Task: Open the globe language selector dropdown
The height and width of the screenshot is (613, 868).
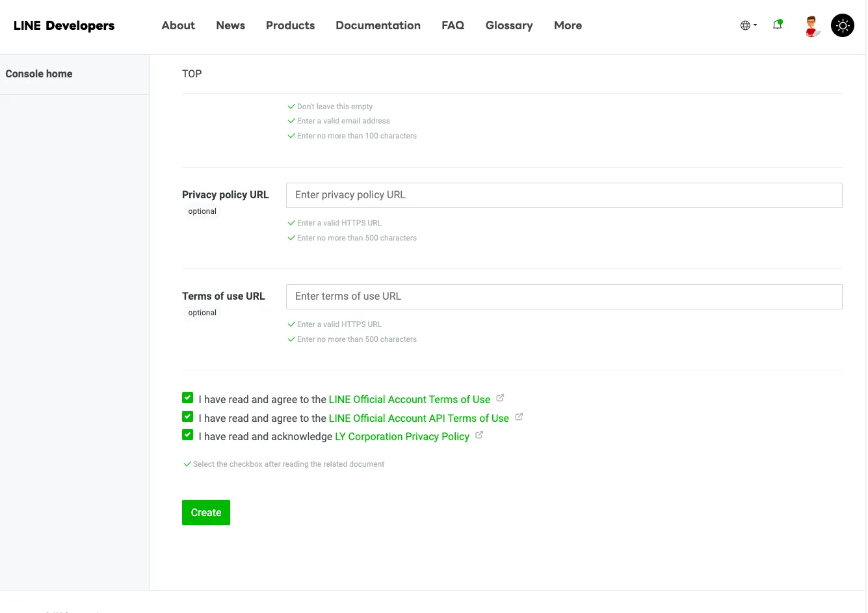Action: [x=749, y=25]
